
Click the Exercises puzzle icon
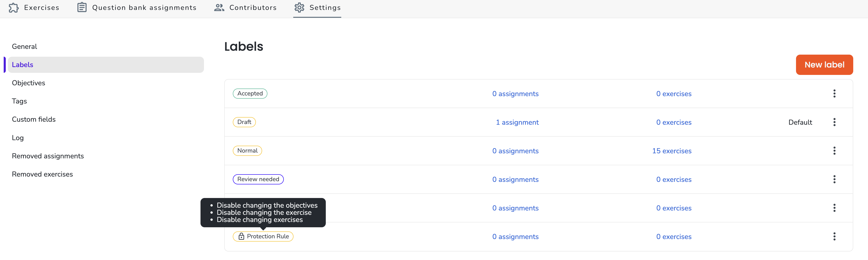tap(13, 7)
